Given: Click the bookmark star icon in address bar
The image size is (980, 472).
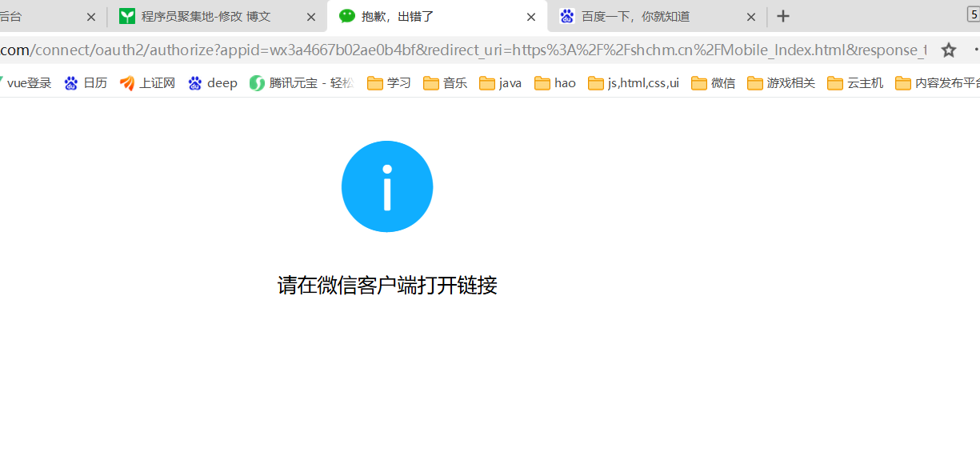Looking at the screenshot, I should coord(948,50).
